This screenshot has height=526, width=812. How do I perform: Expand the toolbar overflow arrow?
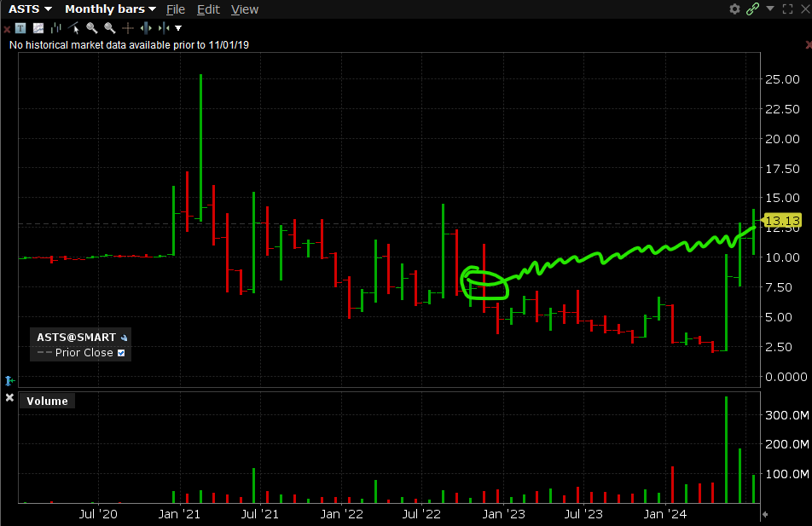tap(178, 28)
